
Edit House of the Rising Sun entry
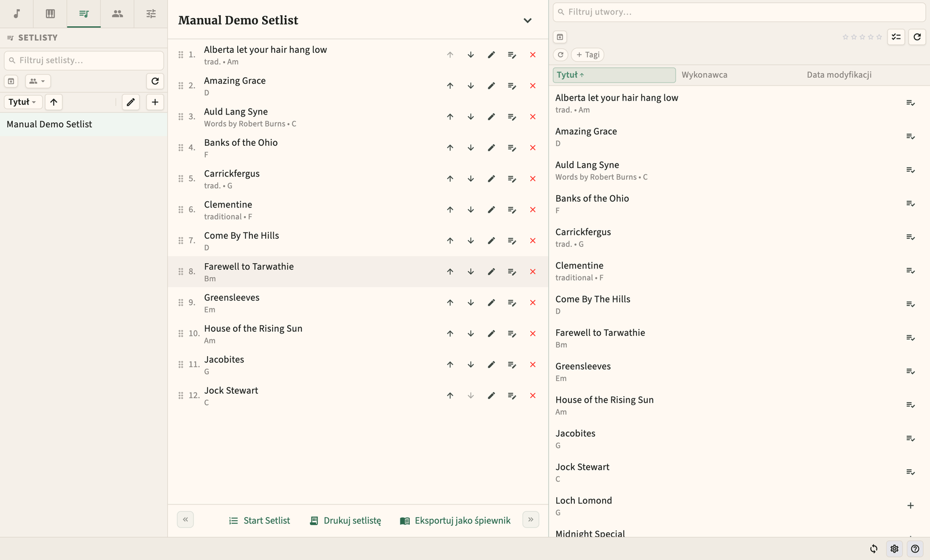pos(491,333)
